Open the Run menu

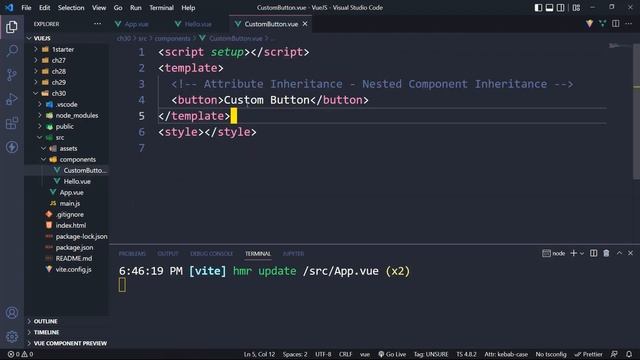(136, 8)
